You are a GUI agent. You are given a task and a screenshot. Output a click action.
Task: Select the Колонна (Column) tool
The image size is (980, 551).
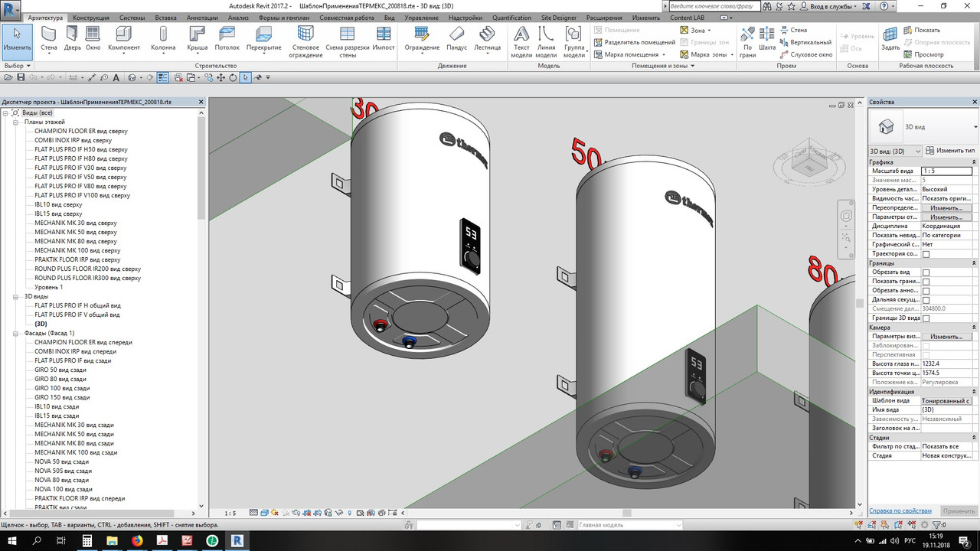163,39
